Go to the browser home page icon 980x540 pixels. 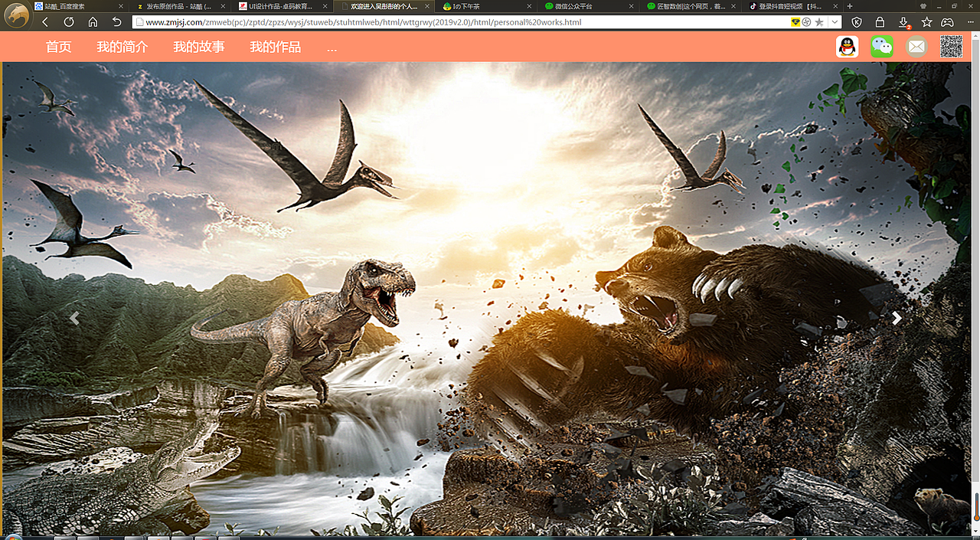point(93,22)
